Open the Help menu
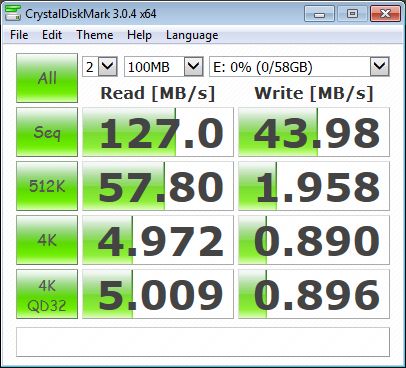Viewport: 406px width, 368px height. [x=139, y=35]
